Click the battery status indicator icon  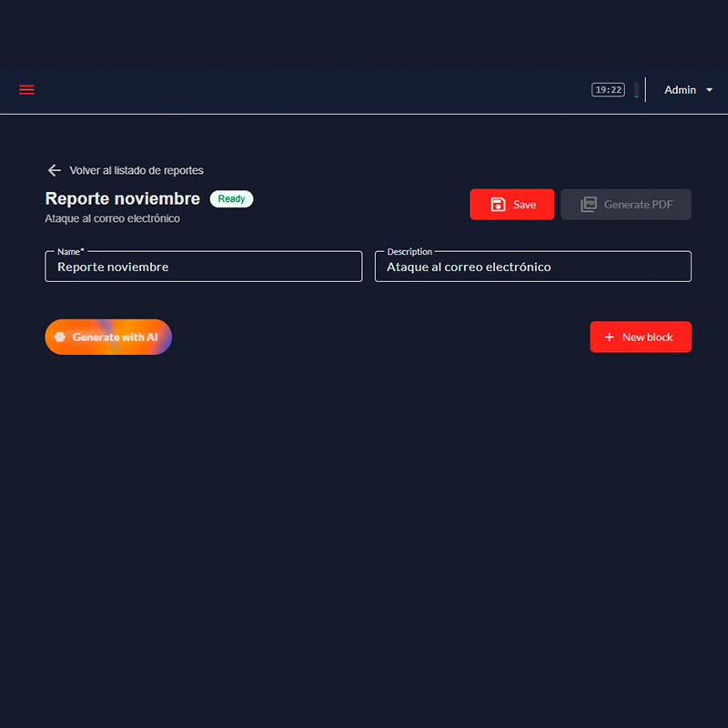tap(636, 89)
